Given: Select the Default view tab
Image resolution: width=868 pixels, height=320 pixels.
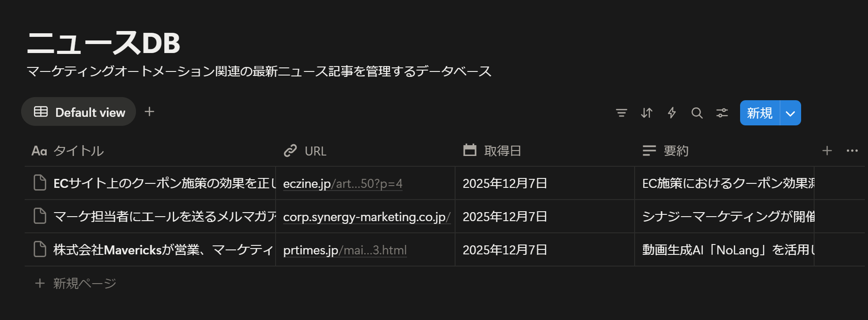Looking at the screenshot, I should tap(79, 112).
